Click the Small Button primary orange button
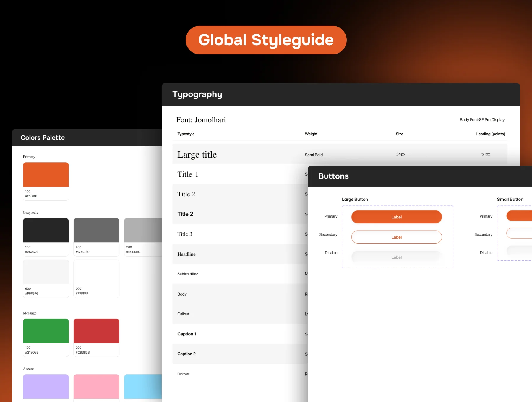 point(519,216)
